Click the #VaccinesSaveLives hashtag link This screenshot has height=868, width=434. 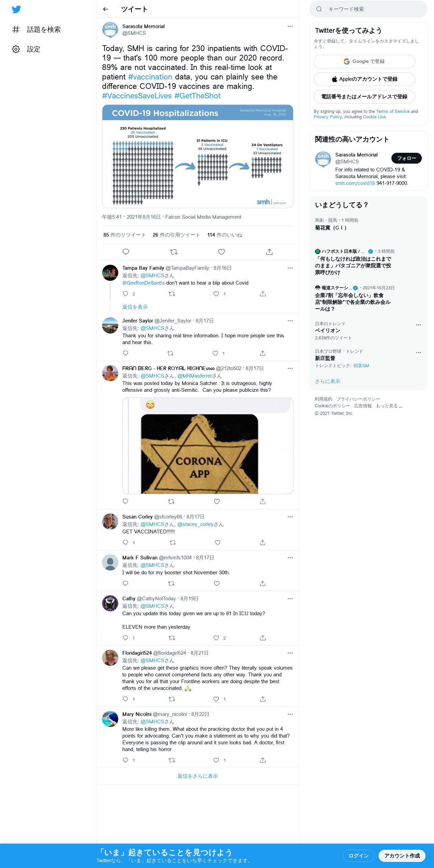point(137,96)
